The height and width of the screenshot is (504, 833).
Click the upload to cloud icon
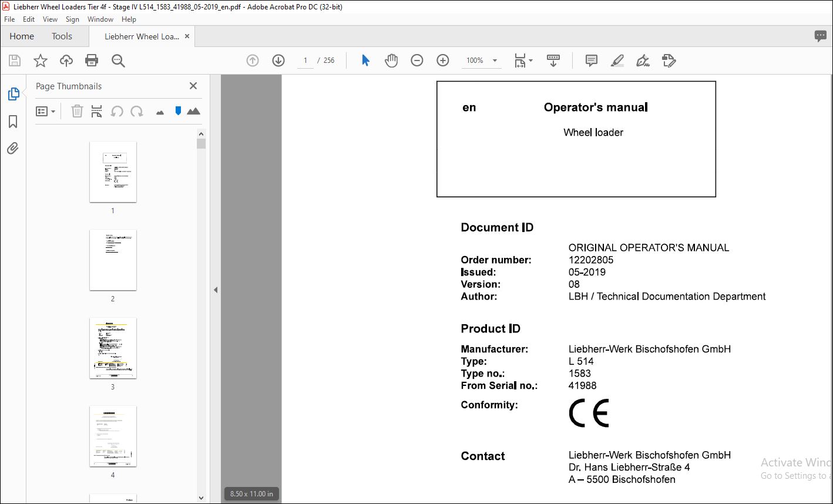point(66,61)
